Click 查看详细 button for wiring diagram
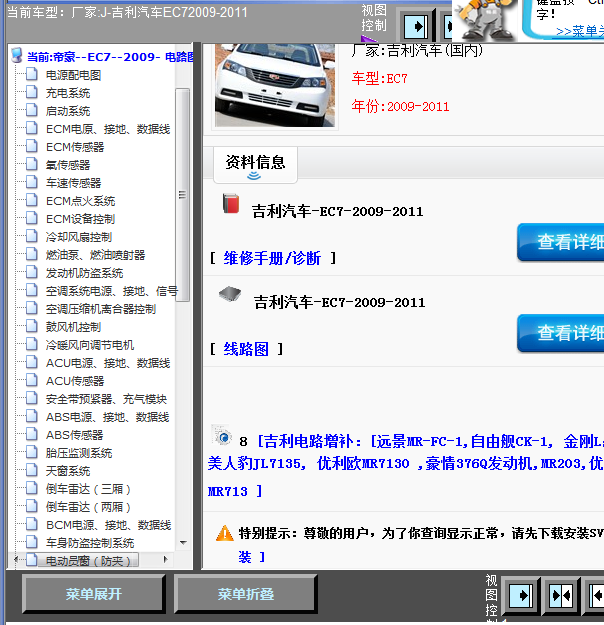The height and width of the screenshot is (625, 604). (x=561, y=333)
